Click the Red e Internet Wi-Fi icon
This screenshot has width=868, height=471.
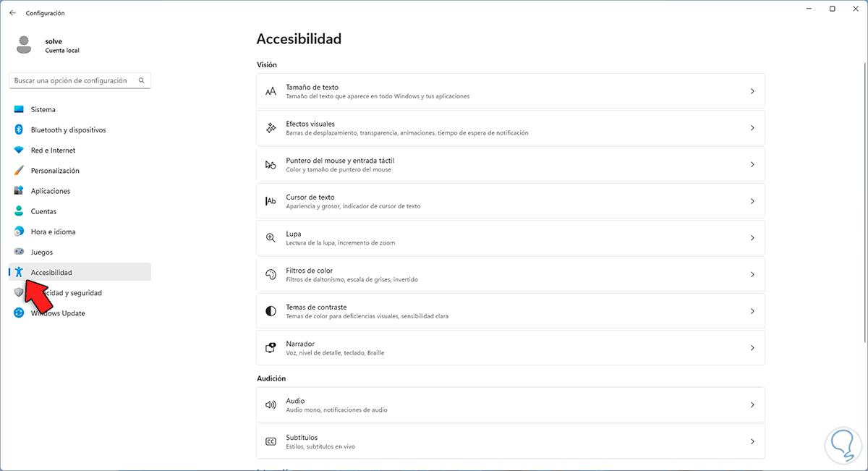(19, 150)
